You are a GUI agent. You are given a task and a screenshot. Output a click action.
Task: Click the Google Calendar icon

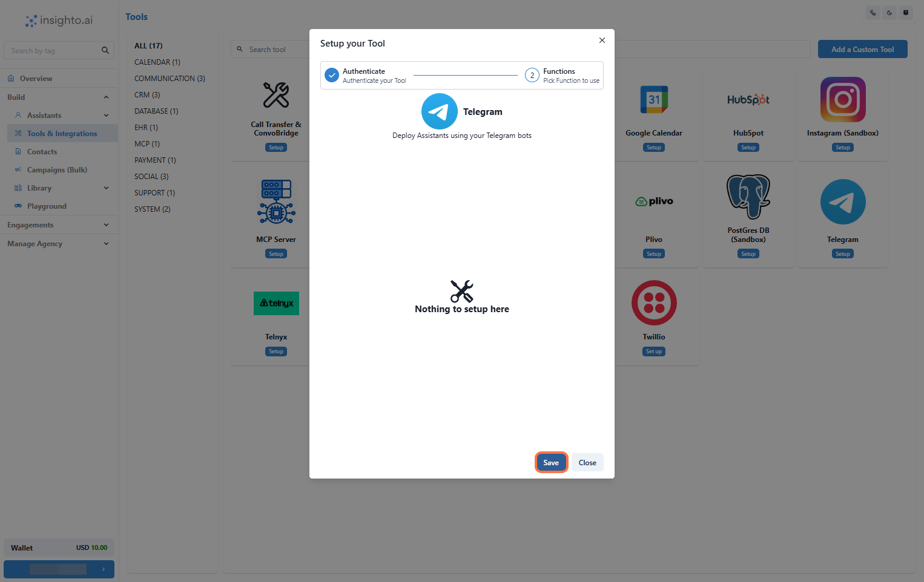654,100
